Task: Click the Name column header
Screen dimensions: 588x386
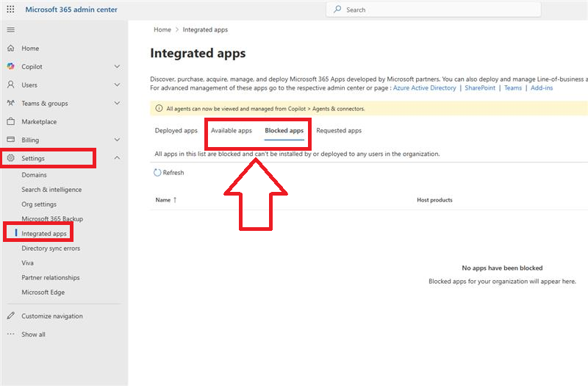Action: point(163,200)
